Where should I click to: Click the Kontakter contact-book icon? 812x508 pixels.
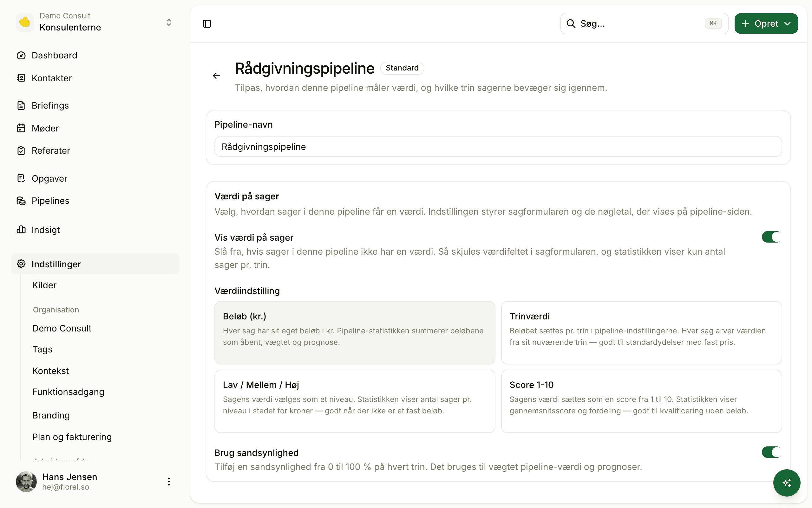coord(21,78)
